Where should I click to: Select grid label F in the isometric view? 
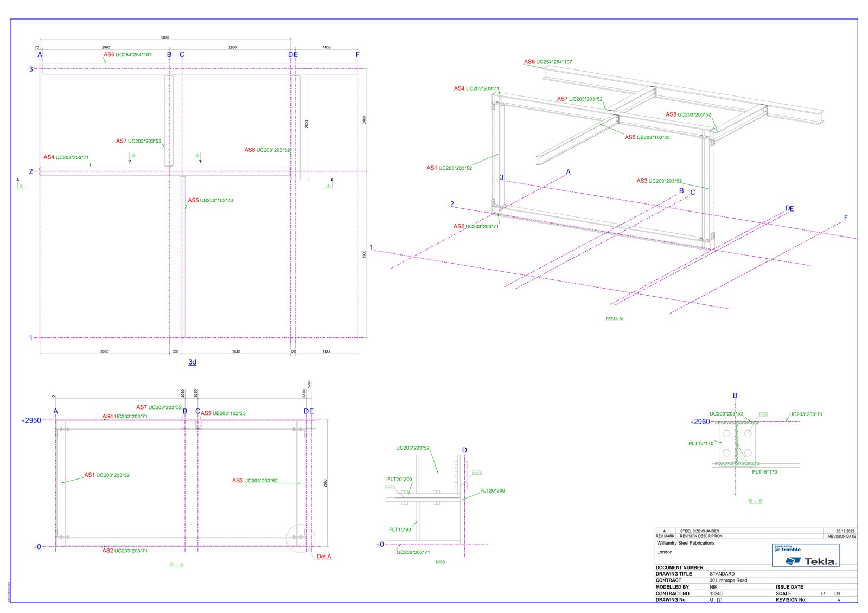tap(845, 218)
